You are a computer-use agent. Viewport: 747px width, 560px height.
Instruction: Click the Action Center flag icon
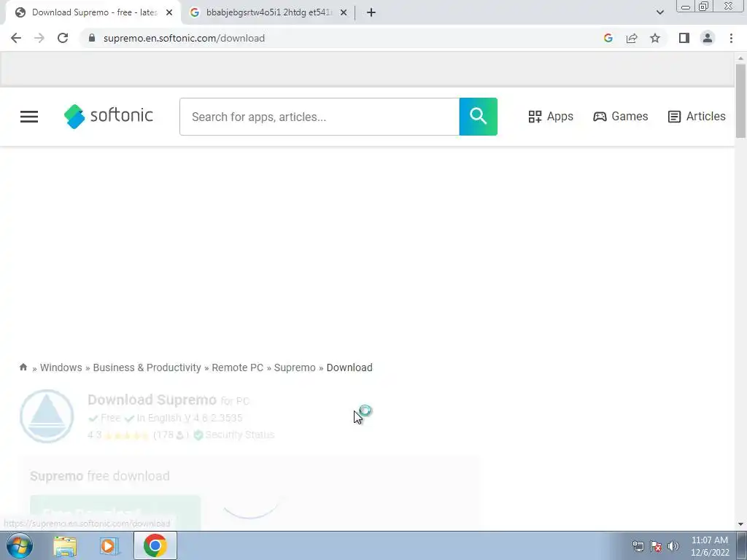coord(656,546)
